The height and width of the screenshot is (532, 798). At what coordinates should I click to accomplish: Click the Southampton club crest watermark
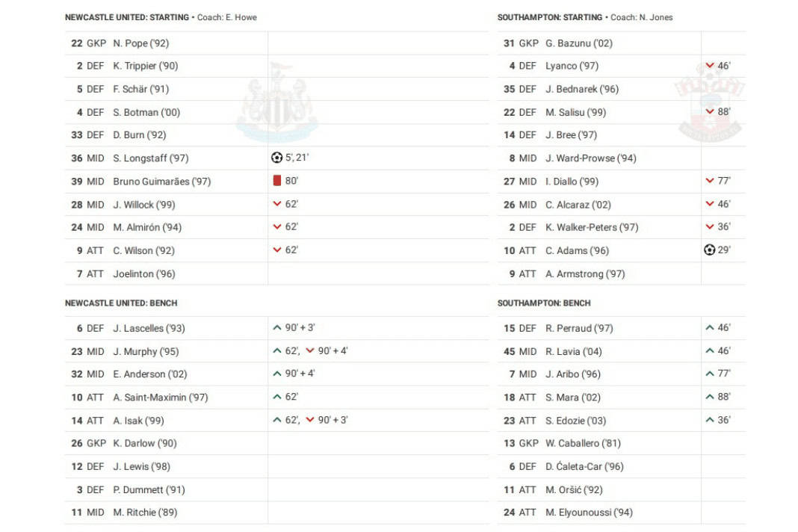(709, 105)
